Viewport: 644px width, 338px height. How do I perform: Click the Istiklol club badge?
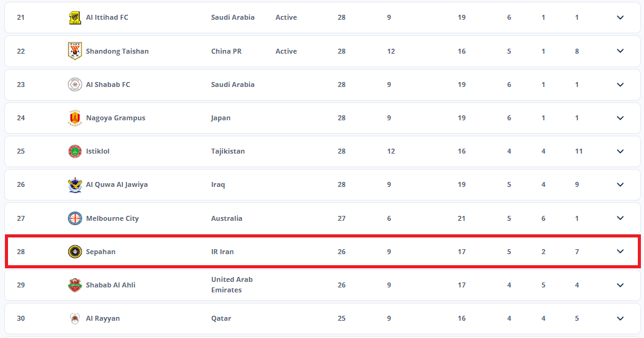(75, 151)
